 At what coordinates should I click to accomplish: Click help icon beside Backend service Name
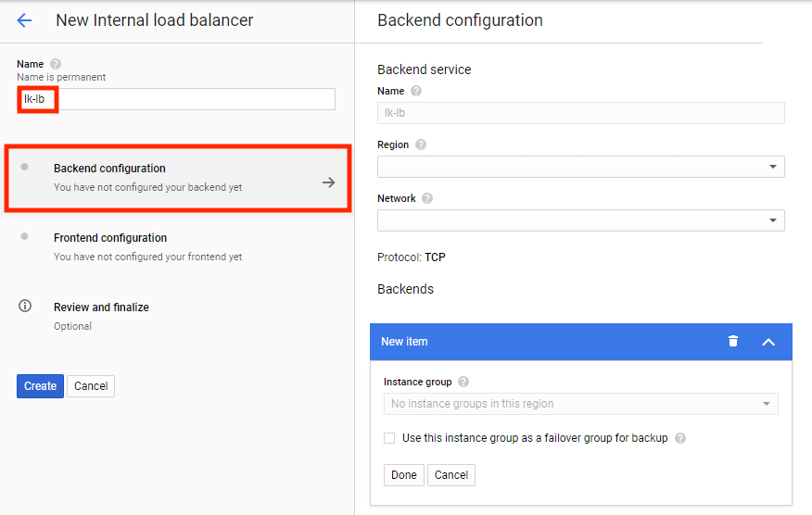coord(416,91)
